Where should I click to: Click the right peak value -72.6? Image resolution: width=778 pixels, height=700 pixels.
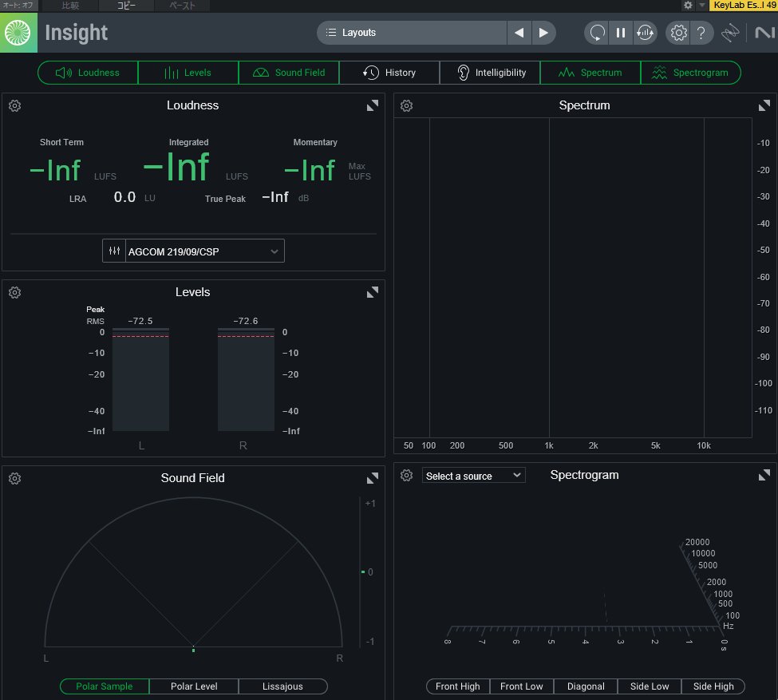pos(246,321)
